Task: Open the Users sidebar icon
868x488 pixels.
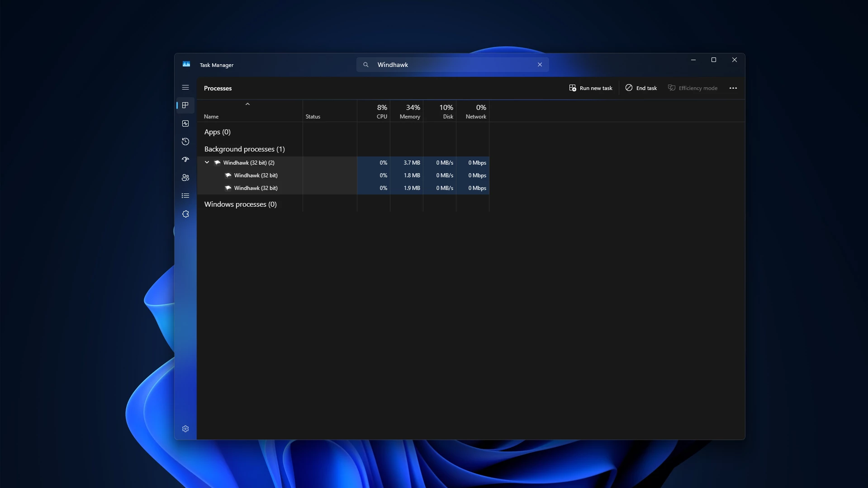Action: tap(185, 178)
